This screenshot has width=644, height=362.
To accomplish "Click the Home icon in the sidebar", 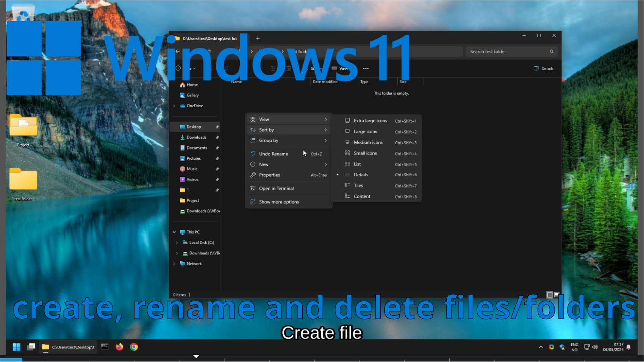I will click(183, 85).
